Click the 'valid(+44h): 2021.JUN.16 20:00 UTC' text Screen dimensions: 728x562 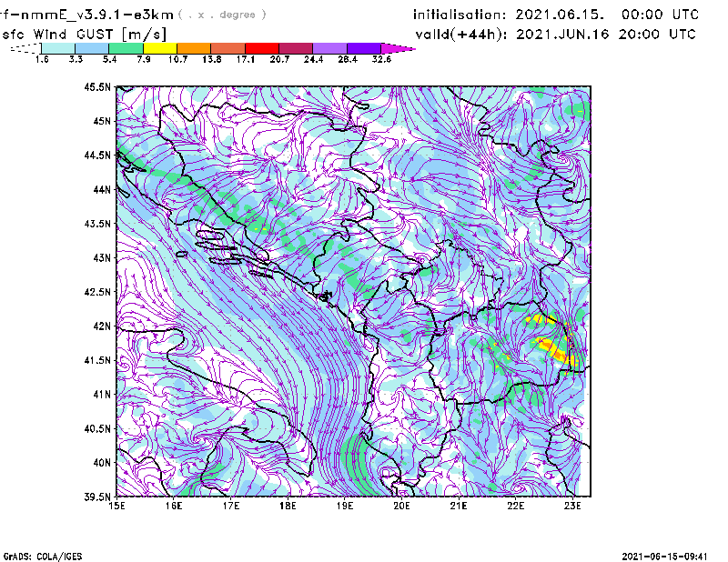tap(555, 35)
